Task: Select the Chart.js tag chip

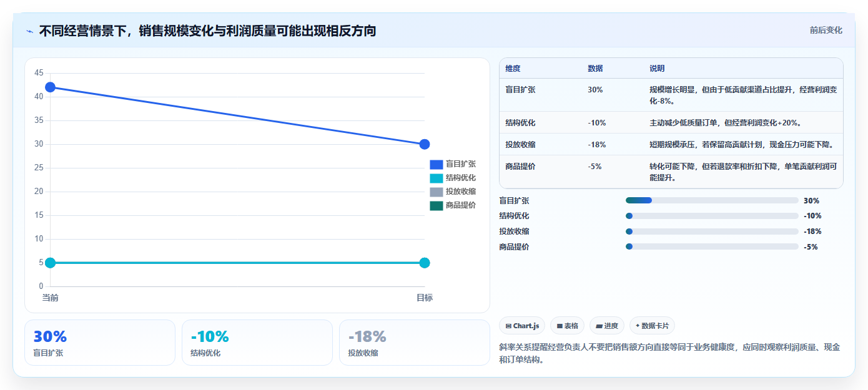Action: coord(522,326)
